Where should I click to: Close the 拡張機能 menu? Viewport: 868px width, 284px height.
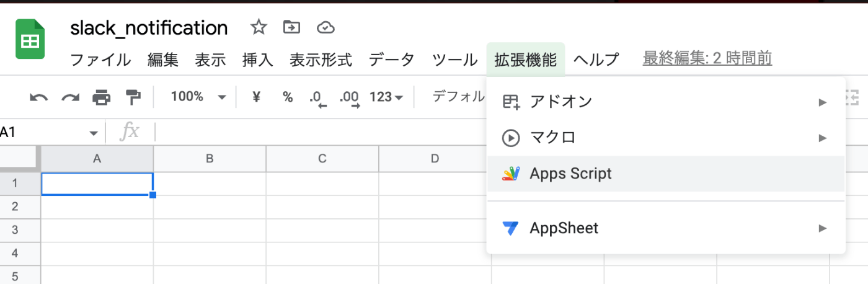[526, 60]
